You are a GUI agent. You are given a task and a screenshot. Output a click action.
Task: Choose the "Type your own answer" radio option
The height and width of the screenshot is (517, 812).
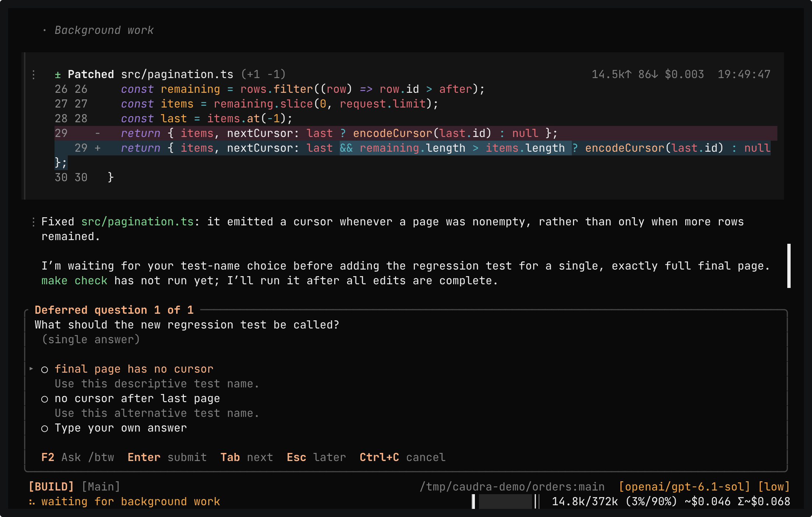(x=45, y=428)
